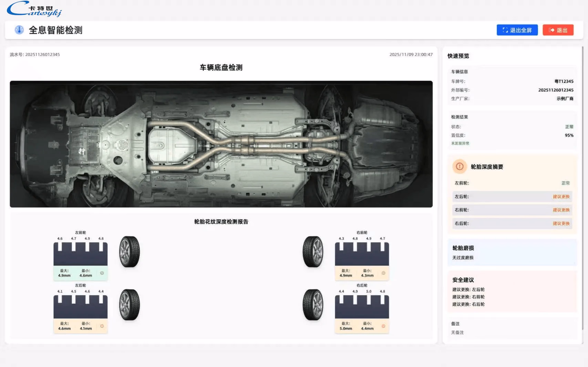588x367 pixels.
Task: Click the right panel vertical scrollbar
Action: [582, 188]
